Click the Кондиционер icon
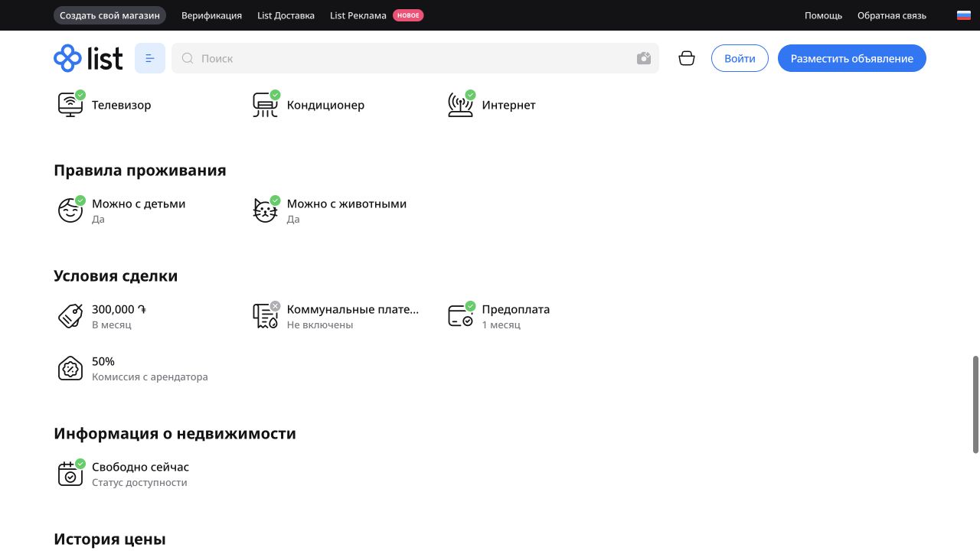 point(266,104)
